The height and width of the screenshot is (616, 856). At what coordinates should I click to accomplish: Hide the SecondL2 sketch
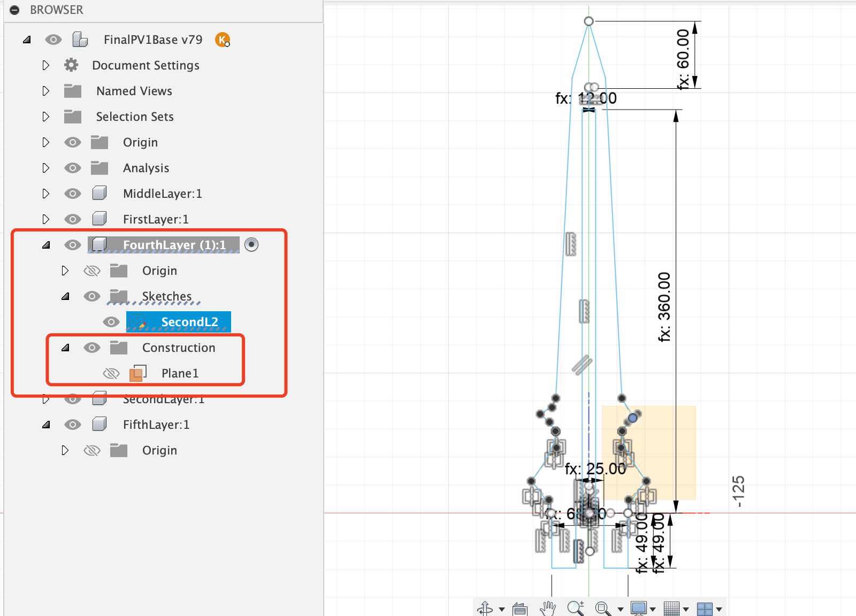click(111, 322)
